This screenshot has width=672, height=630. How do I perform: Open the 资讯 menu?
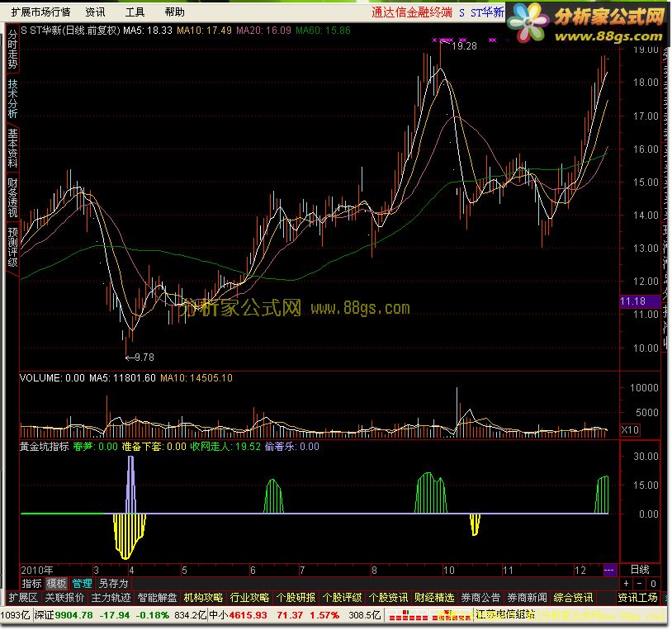click(95, 12)
